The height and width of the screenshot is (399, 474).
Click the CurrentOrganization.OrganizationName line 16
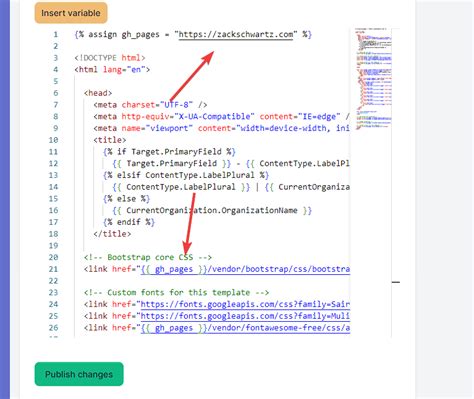[x=212, y=210]
